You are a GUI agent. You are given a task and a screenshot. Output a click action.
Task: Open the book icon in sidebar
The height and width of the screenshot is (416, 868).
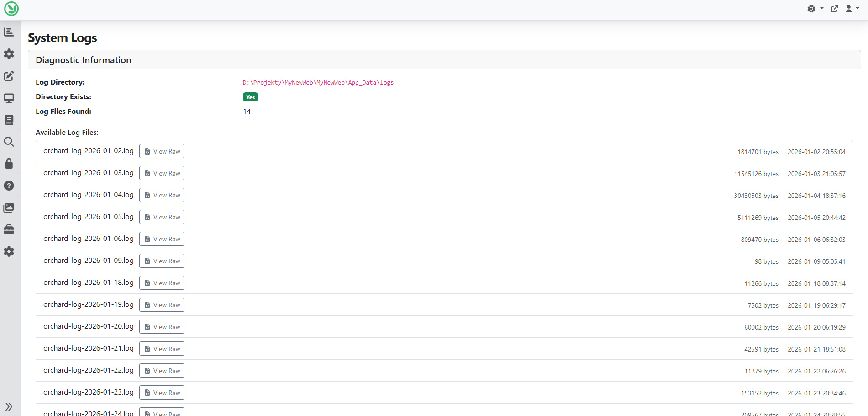pyautogui.click(x=9, y=120)
